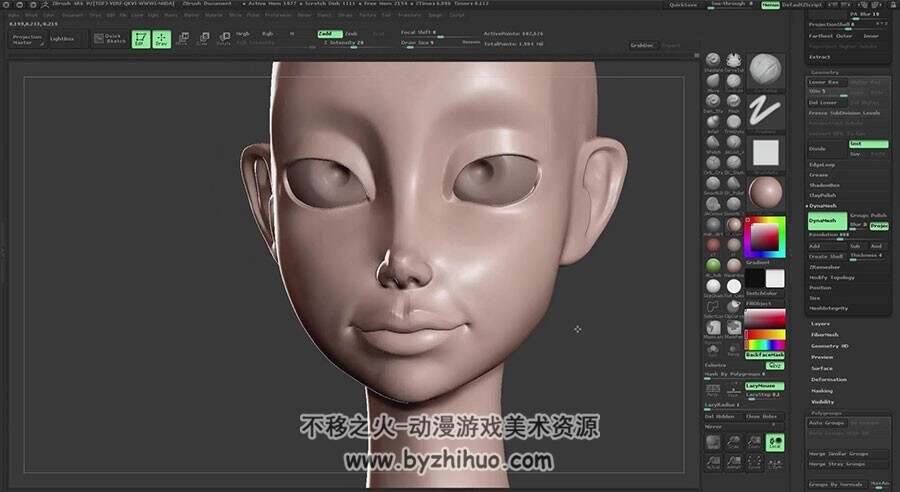Toggle Local transformations icon
Viewport: 900px width, 492px height.
775,441
